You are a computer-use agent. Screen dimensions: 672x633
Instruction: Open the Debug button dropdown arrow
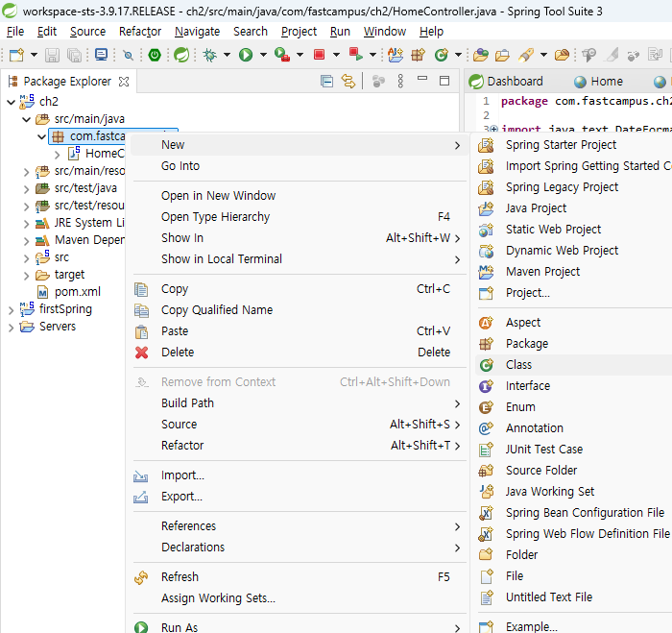click(227, 55)
